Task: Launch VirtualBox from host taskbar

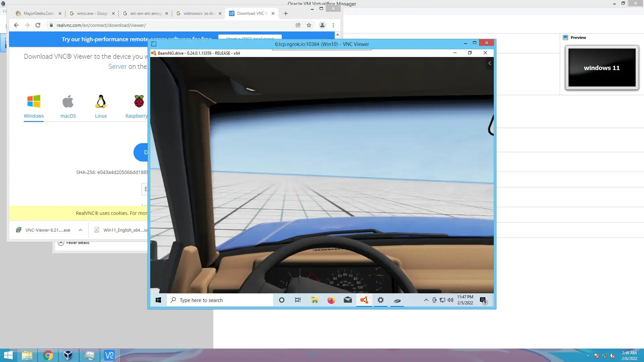Action: coord(68,355)
